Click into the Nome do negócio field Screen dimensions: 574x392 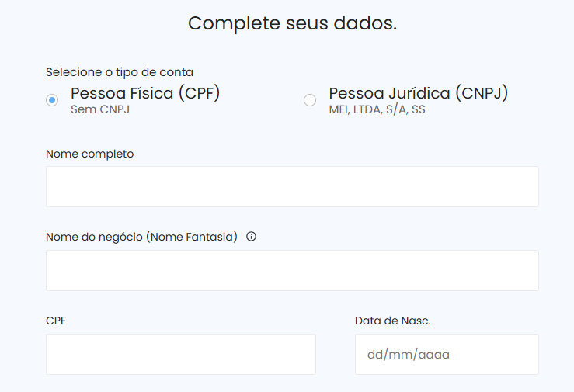coord(292,270)
